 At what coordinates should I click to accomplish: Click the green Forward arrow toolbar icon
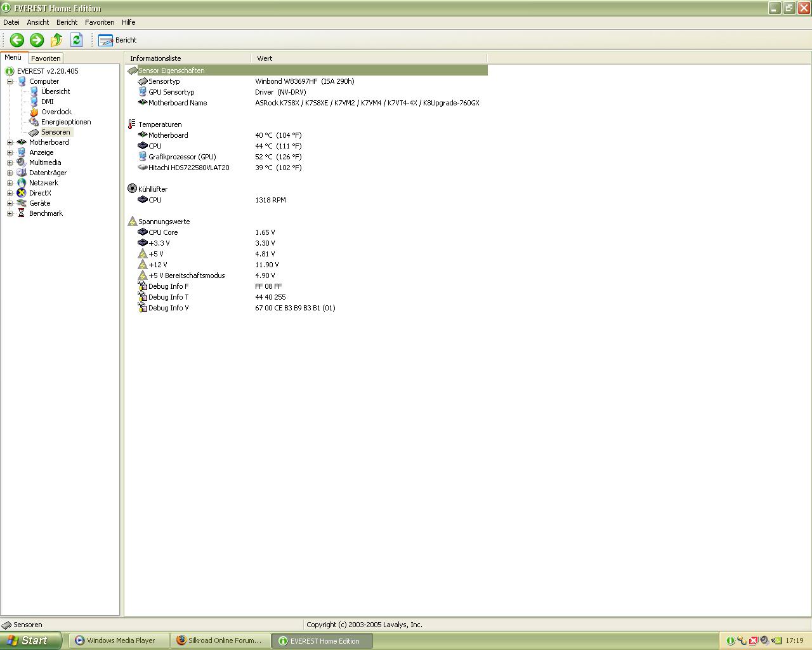click(x=37, y=40)
